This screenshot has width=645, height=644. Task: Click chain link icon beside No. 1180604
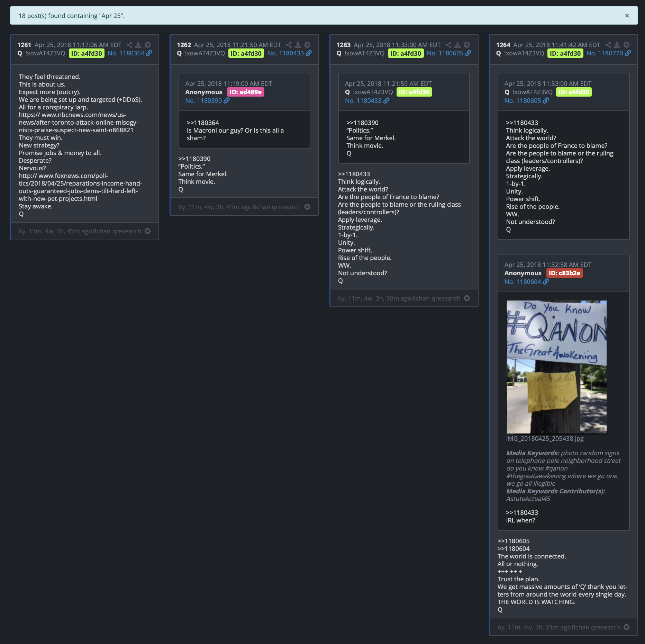pyautogui.click(x=546, y=281)
